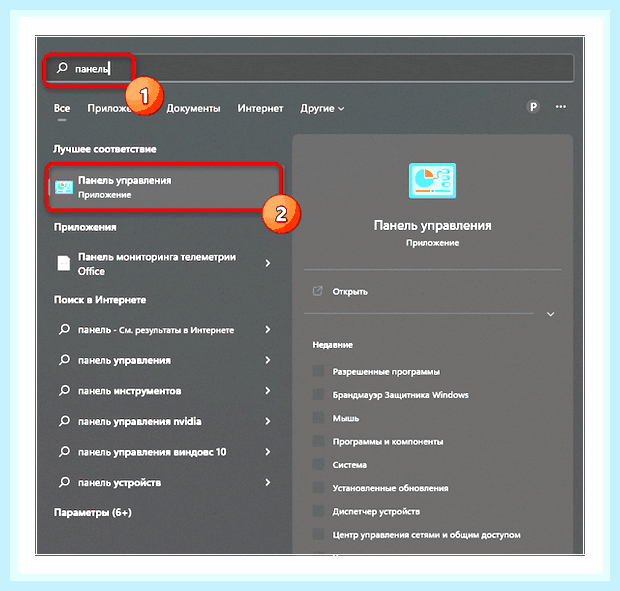Click the search icon beside "панель - См. результаты"

click(64, 329)
